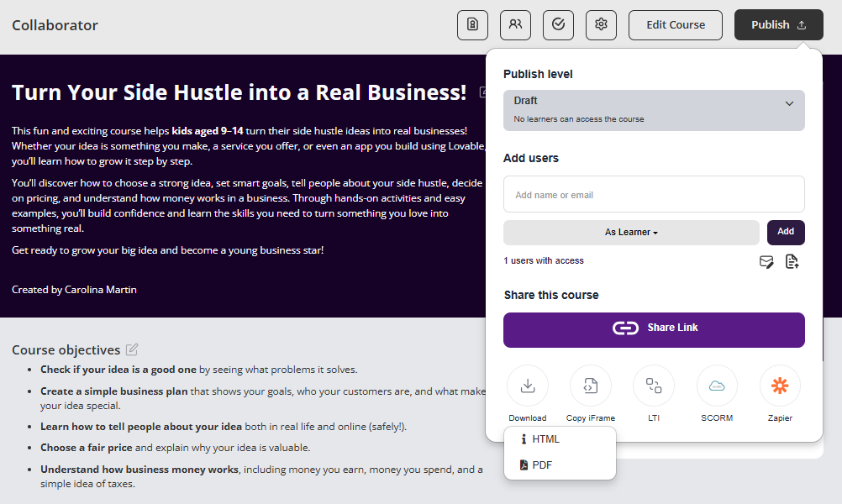Focus the Add name or email field

(x=654, y=195)
